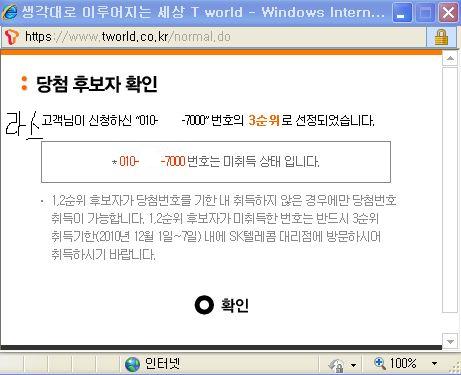The height and width of the screenshot is (375, 461).
Task: Minimize the T world popup window
Action: click(402, 13)
